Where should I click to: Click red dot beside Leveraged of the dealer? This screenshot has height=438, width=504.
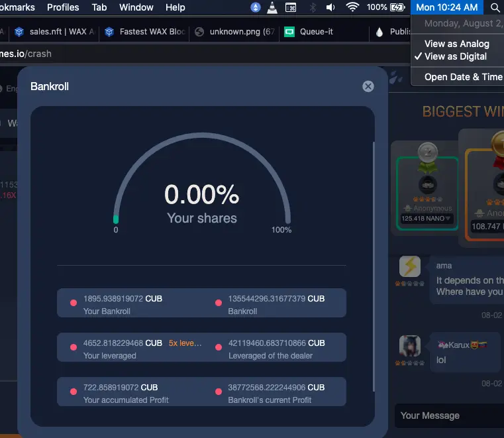(x=219, y=347)
